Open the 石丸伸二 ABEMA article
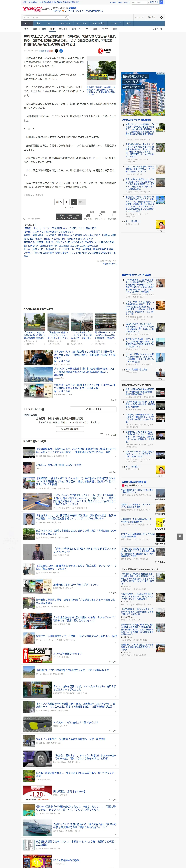Image resolution: width=186 pixels, height=868 pixels. pos(58,465)
